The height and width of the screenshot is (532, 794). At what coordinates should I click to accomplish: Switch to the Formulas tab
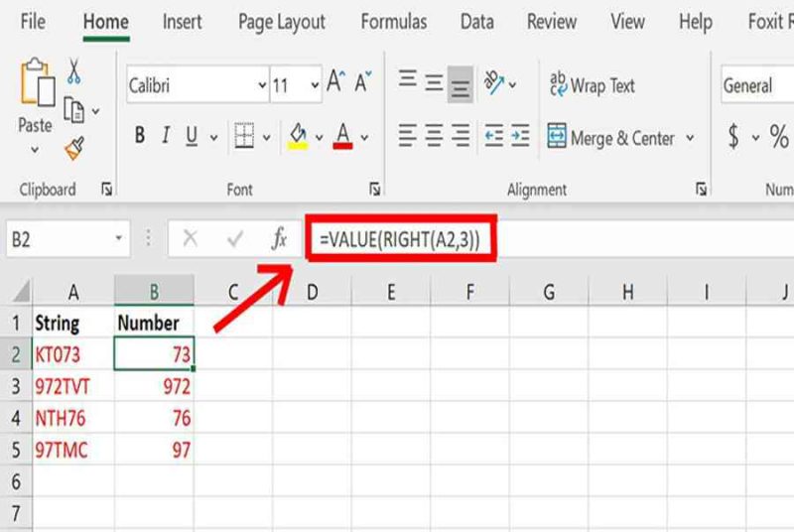393,21
